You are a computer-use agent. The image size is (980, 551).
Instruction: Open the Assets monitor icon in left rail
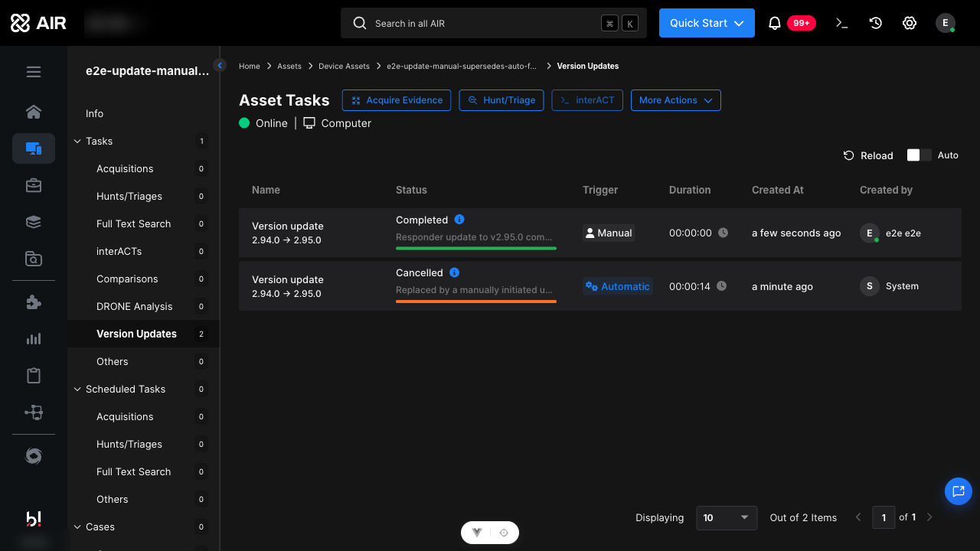34,148
